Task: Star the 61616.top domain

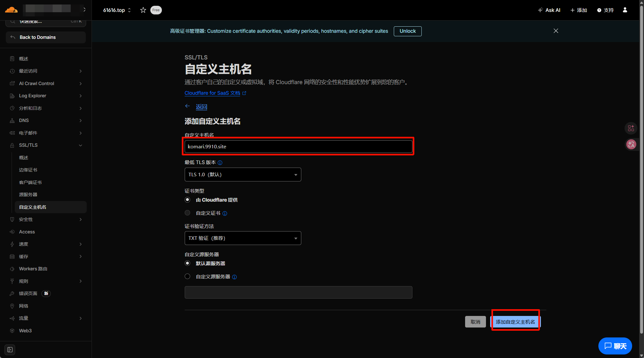Action: 143,10
